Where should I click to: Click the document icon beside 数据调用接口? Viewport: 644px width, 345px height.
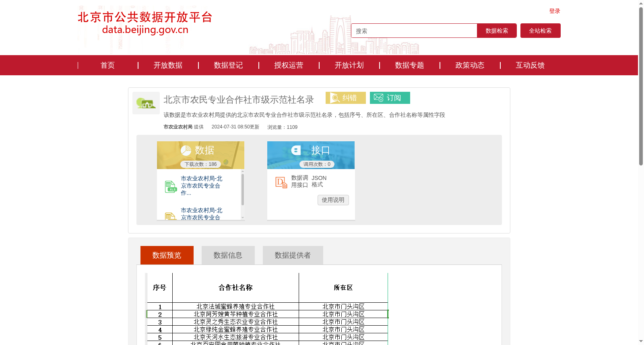281,182
